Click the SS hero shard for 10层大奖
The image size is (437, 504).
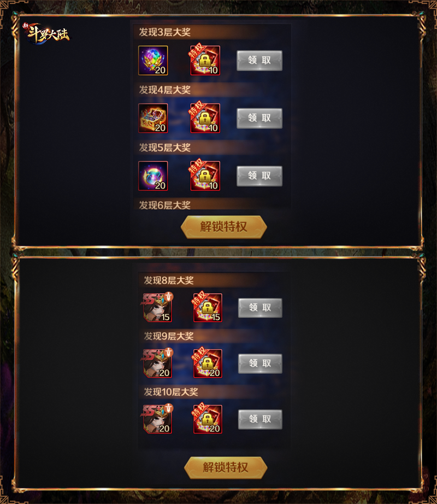coord(157,419)
